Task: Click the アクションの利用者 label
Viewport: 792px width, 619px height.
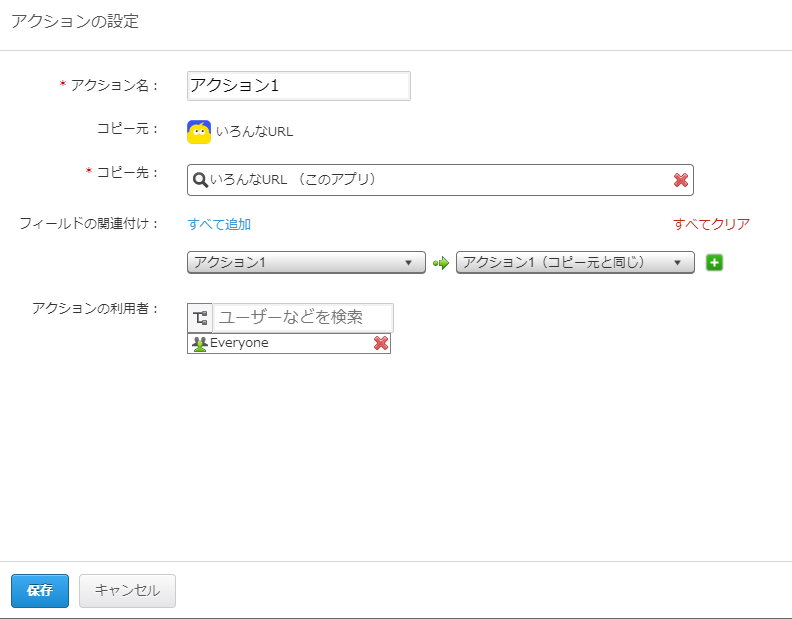Action: [x=95, y=308]
